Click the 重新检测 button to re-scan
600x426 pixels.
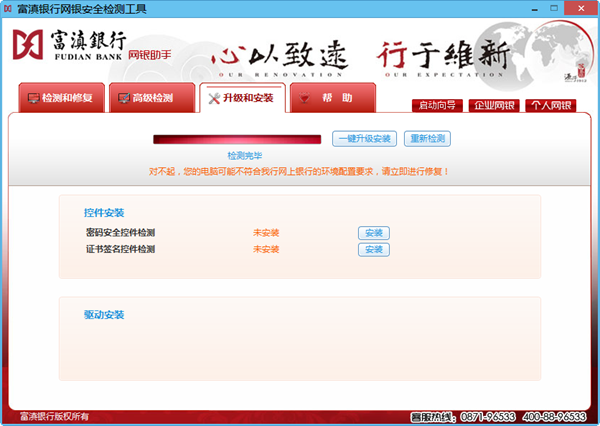427,138
